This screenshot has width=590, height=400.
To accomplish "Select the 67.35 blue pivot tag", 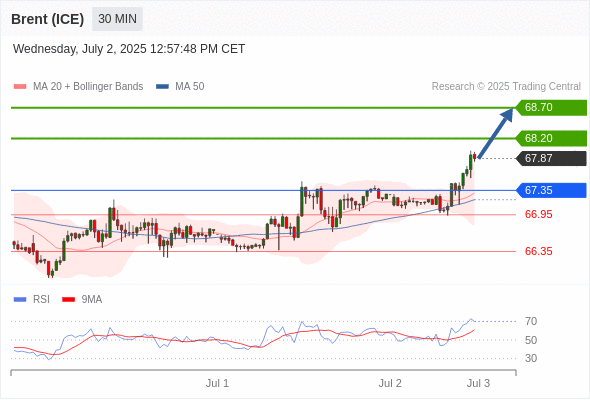I will point(551,190).
